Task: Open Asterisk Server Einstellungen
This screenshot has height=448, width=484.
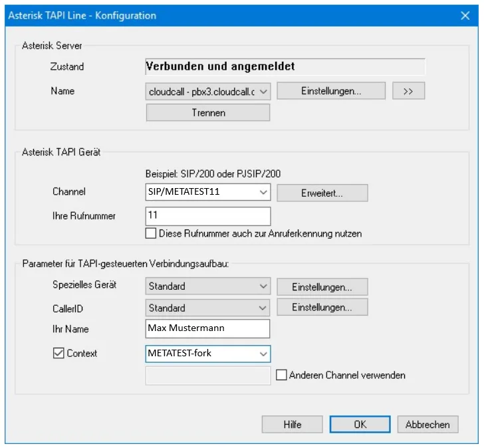Action: tap(331, 91)
